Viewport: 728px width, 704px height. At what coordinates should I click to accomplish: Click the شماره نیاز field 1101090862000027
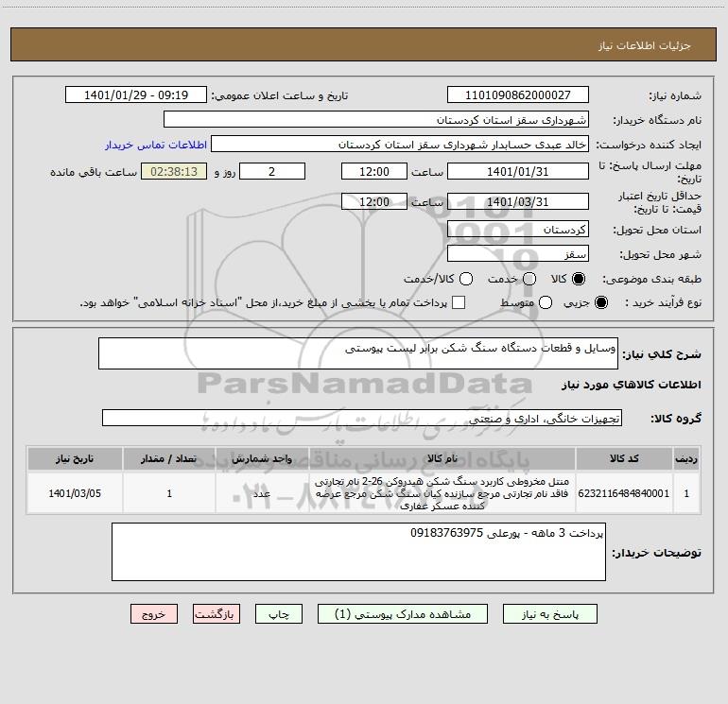coord(518,95)
